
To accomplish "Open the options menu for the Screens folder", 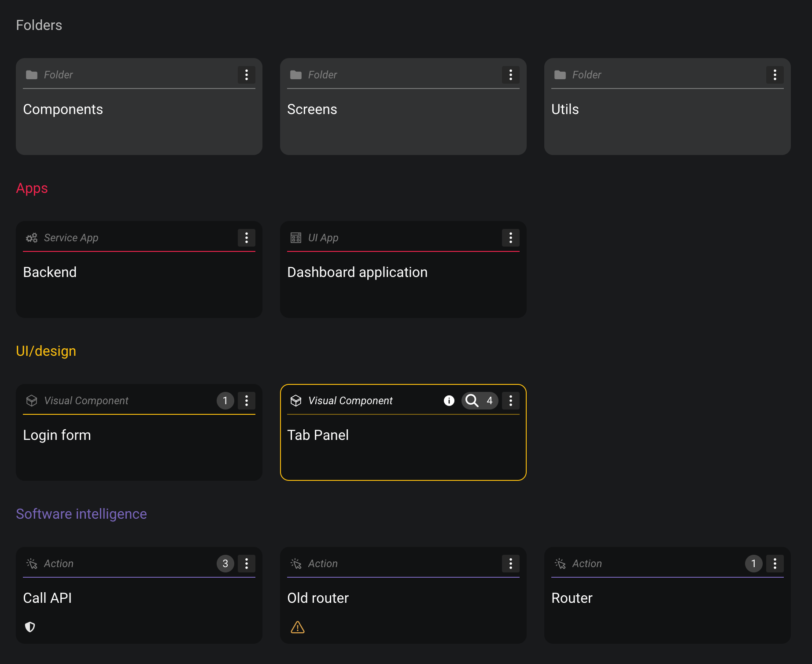I will 510,74.
